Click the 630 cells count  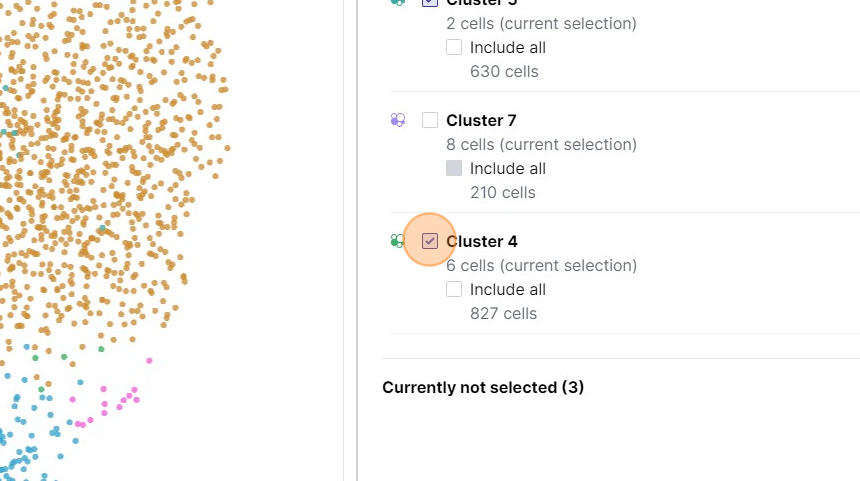click(503, 71)
